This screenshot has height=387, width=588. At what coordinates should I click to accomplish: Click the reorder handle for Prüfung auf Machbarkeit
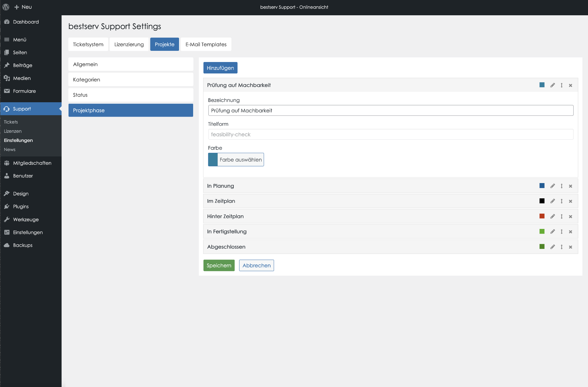point(562,85)
